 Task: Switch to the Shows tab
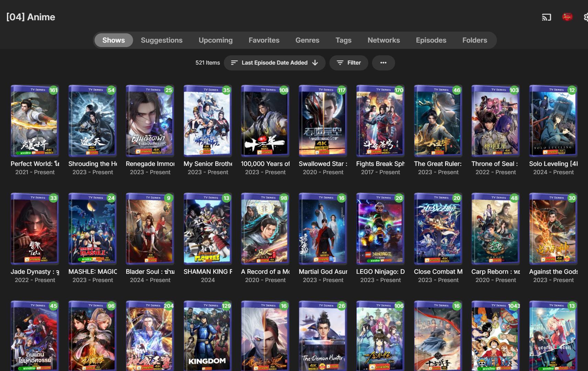click(x=113, y=40)
